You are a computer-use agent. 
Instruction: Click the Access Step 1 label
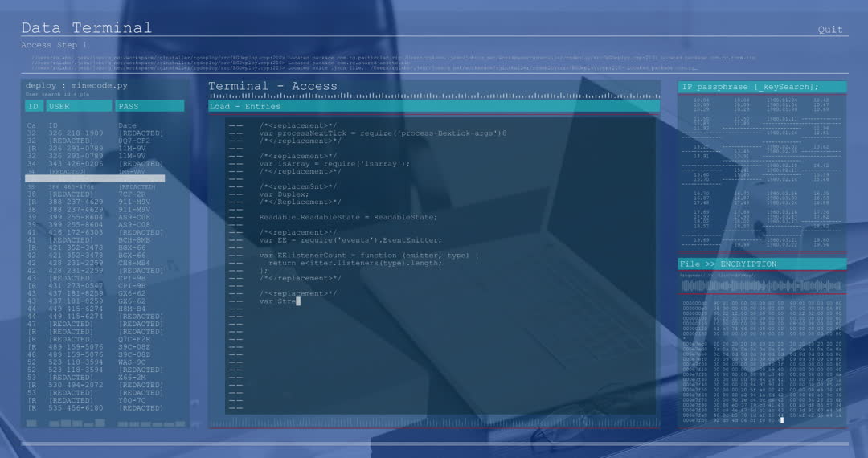[54, 45]
